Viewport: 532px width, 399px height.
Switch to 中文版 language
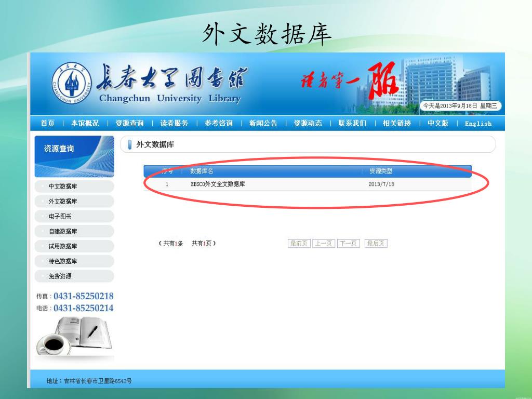pyautogui.click(x=438, y=123)
